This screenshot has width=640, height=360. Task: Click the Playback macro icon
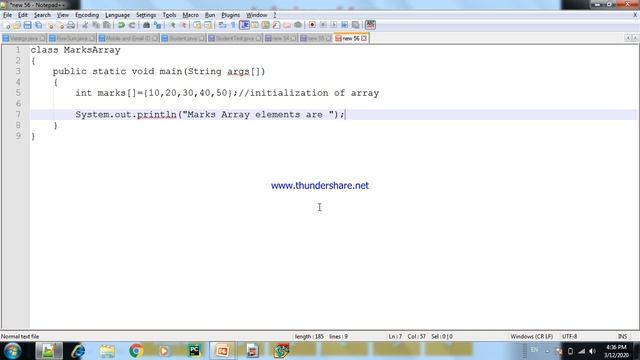click(334, 25)
